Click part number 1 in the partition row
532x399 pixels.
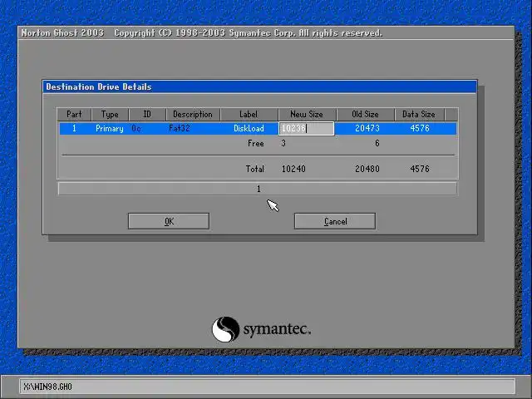(x=74, y=129)
